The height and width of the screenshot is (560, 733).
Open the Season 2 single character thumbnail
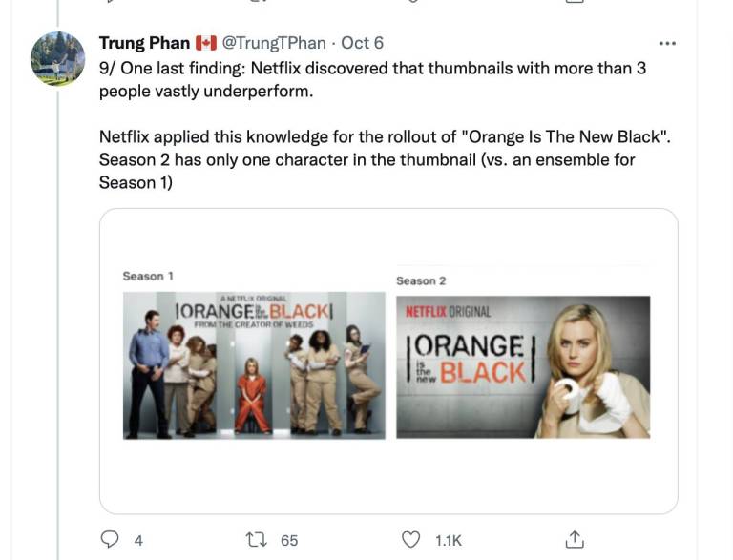[x=522, y=367]
